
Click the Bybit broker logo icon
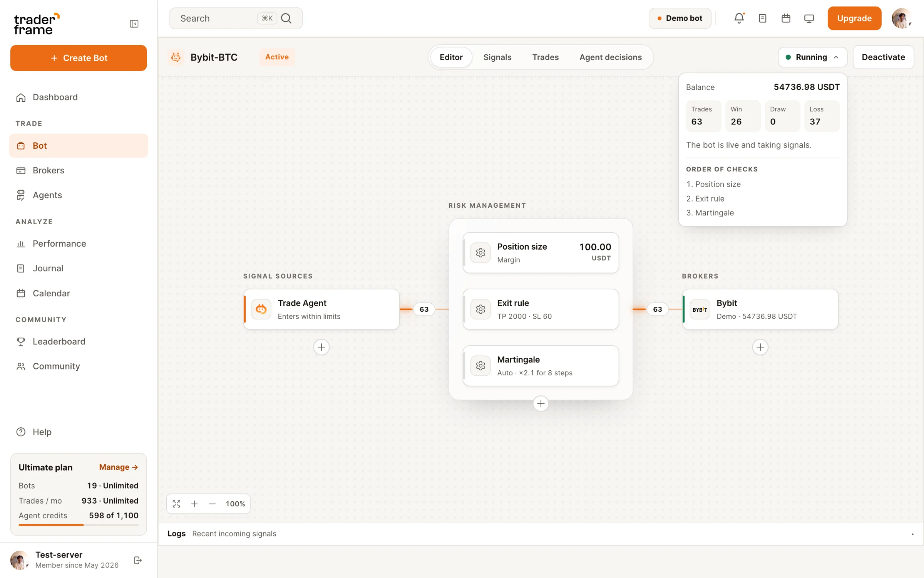pyautogui.click(x=700, y=309)
